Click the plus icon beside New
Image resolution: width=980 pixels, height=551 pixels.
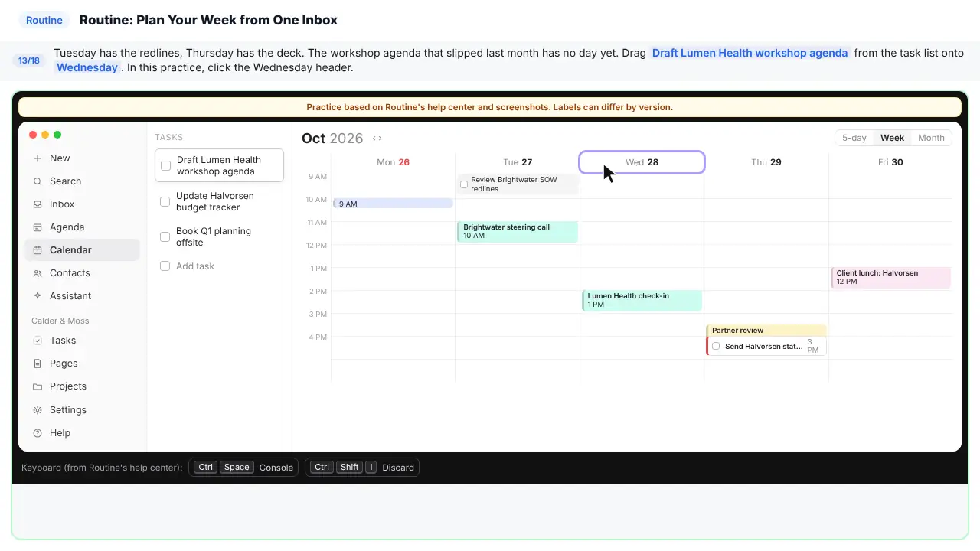pyautogui.click(x=38, y=158)
